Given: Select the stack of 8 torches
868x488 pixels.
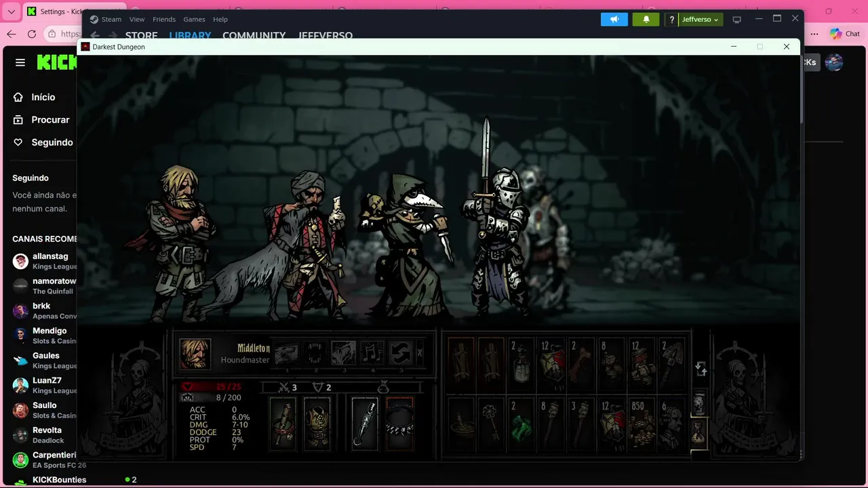Looking at the screenshot, I should [x=551, y=424].
